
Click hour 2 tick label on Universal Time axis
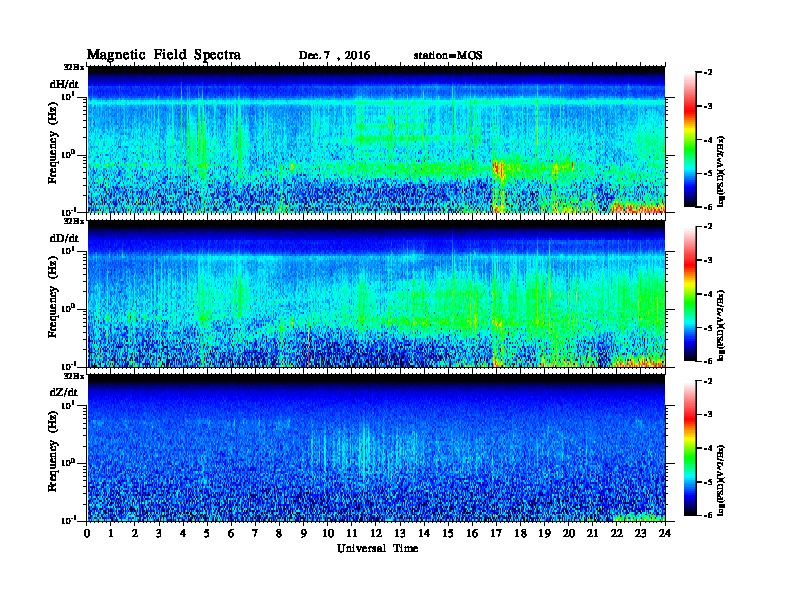coord(135,534)
